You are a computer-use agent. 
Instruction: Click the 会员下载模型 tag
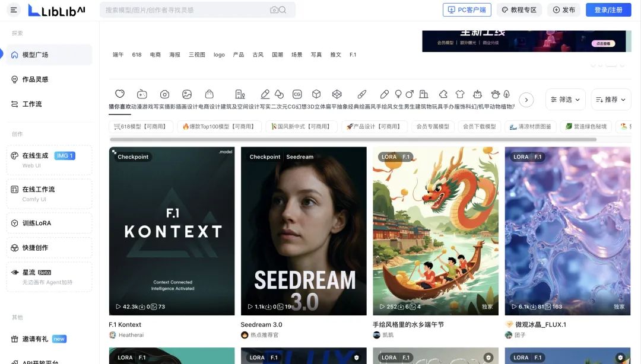point(479,127)
